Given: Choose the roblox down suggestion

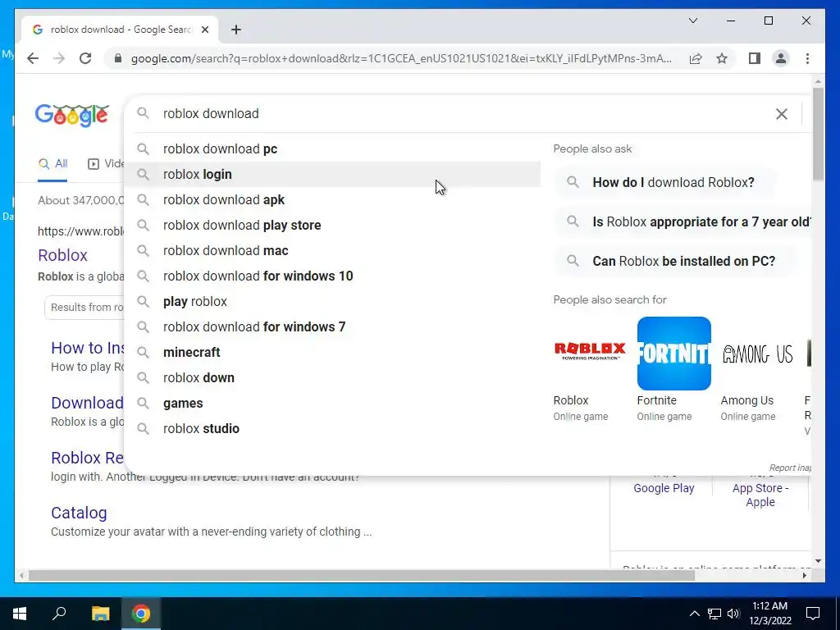Looking at the screenshot, I should pyautogui.click(x=332, y=377).
